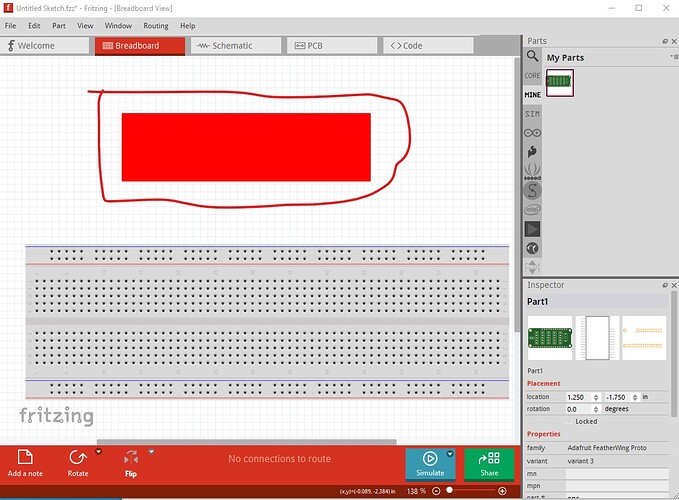
Task: Step the rotation spinner arrows
Action: coord(596,409)
